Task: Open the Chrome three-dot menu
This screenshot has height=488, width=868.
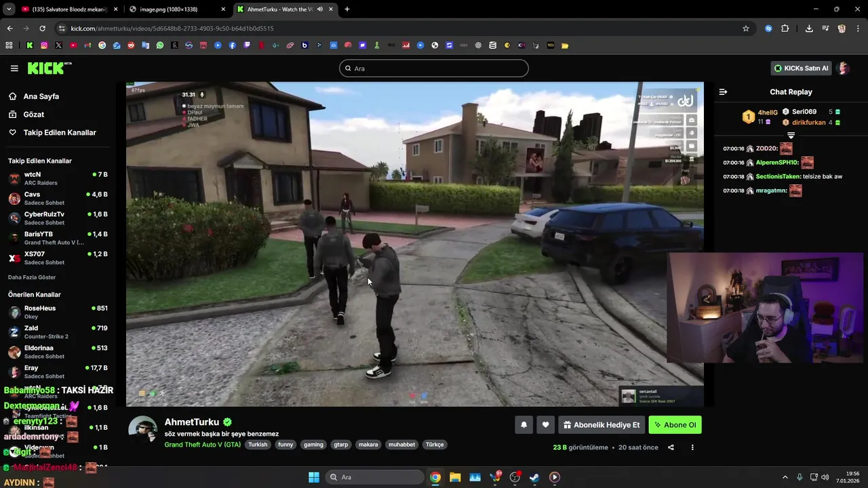Action: pyautogui.click(x=857, y=28)
